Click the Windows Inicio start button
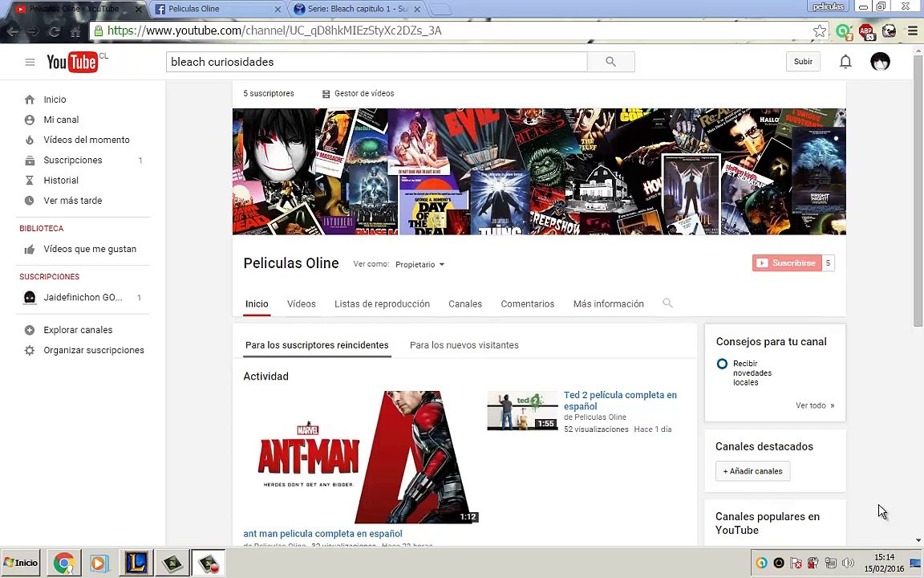The height and width of the screenshot is (578, 924). pyautogui.click(x=21, y=563)
